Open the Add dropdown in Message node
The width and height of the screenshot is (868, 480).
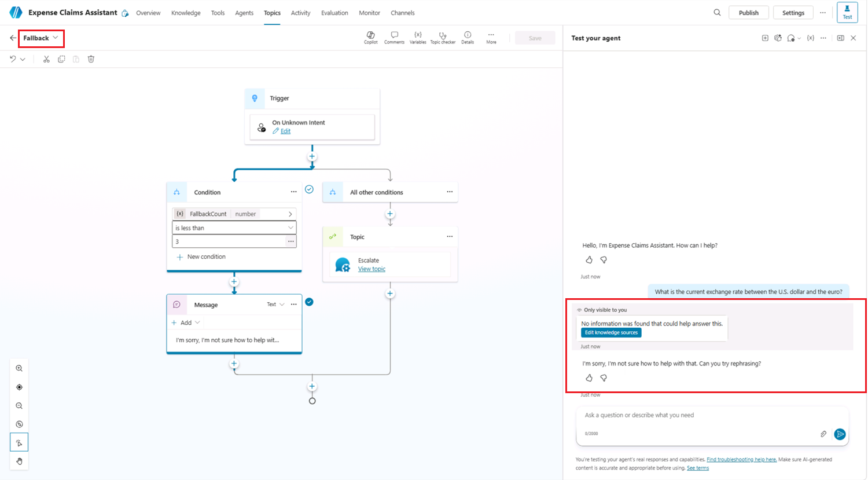[186, 323]
